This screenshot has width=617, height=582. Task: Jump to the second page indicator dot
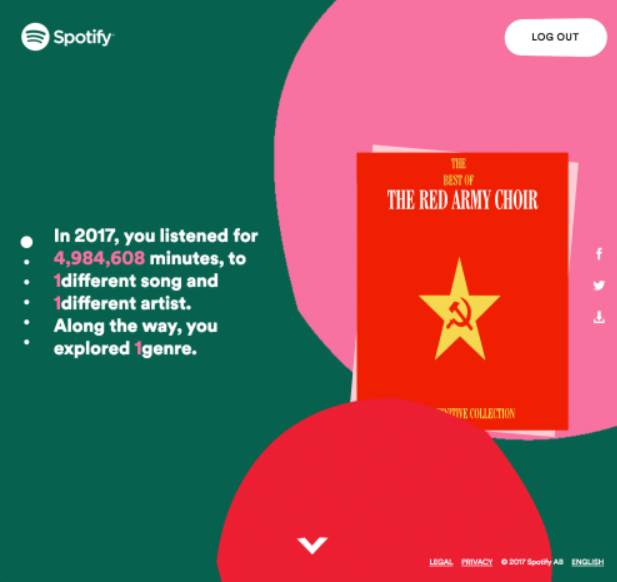coord(26,262)
